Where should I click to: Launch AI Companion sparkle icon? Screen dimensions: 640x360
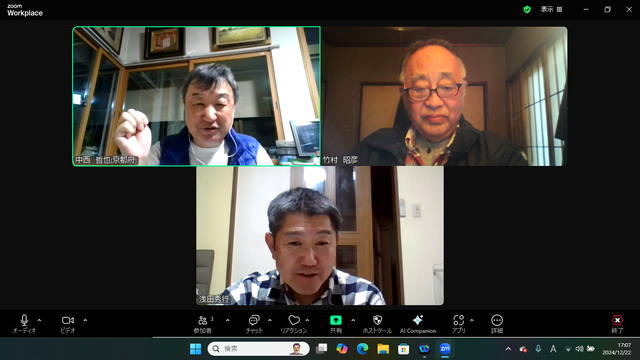418,324
